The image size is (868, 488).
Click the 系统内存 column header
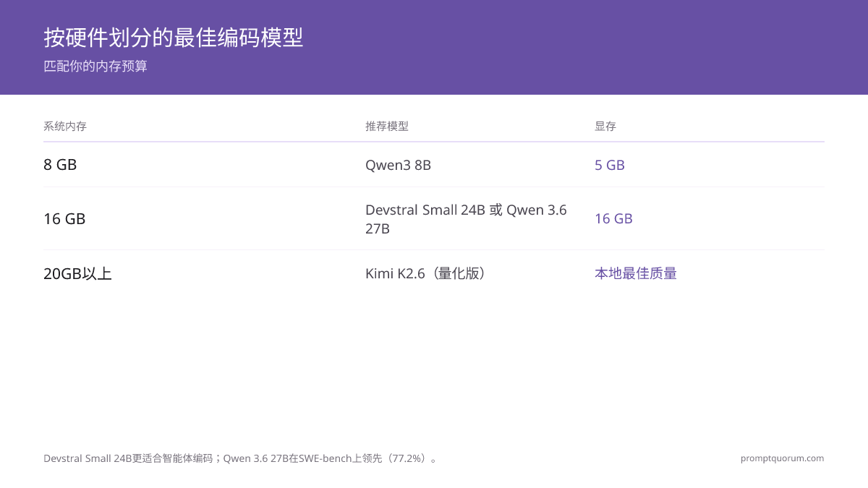[x=65, y=127]
